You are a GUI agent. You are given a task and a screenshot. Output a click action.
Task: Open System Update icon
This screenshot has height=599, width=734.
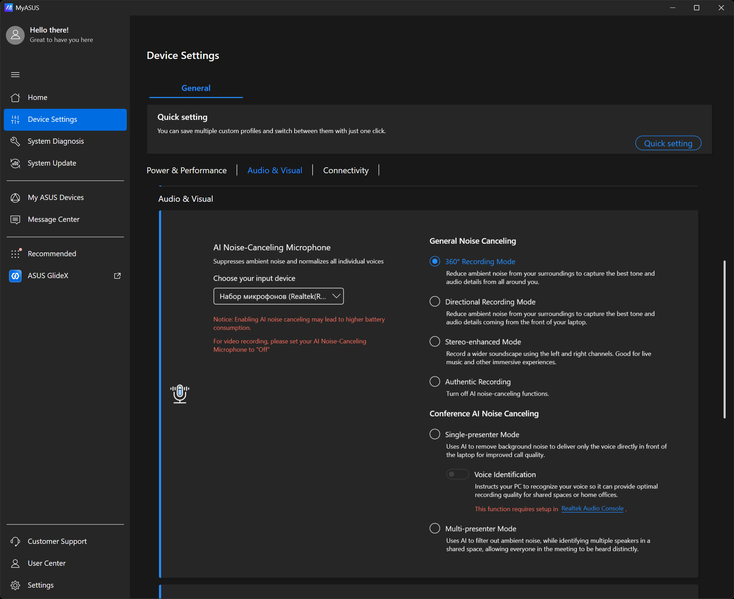coord(15,163)
